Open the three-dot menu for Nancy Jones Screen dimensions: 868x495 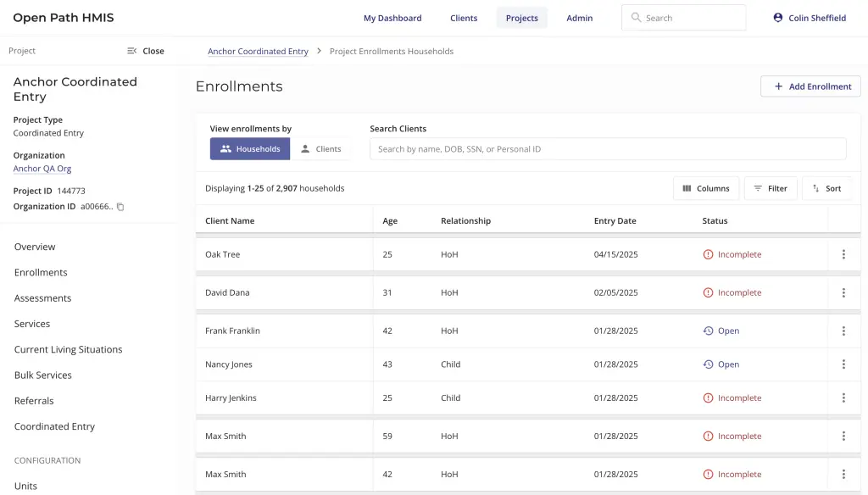843,364
